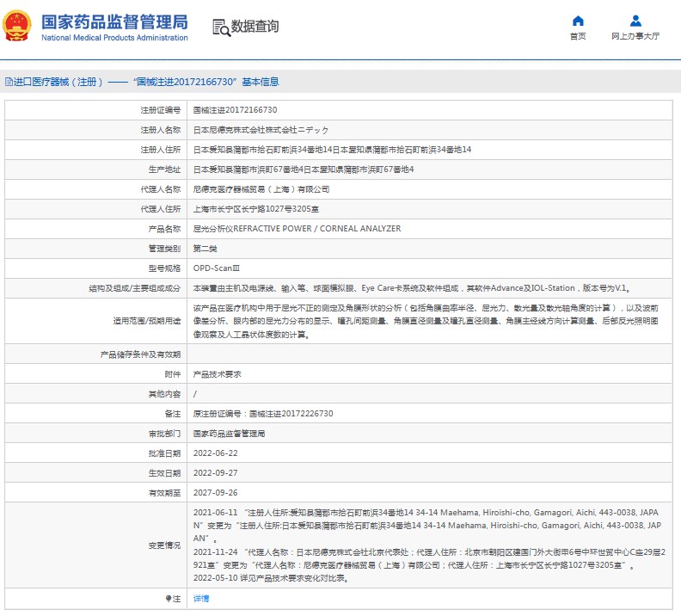This screenshot has width=681, height=616.
Task: Click the 附件 row label
Action: (173, 374)
